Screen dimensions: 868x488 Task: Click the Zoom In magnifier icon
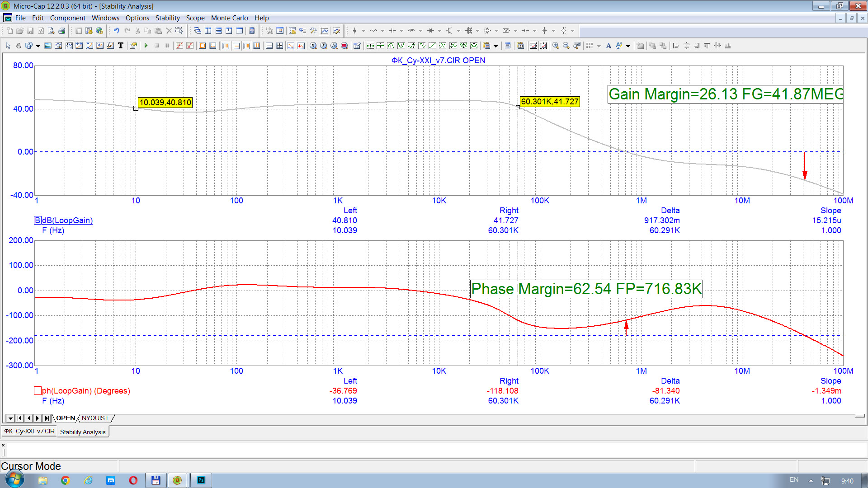point(556,46)
